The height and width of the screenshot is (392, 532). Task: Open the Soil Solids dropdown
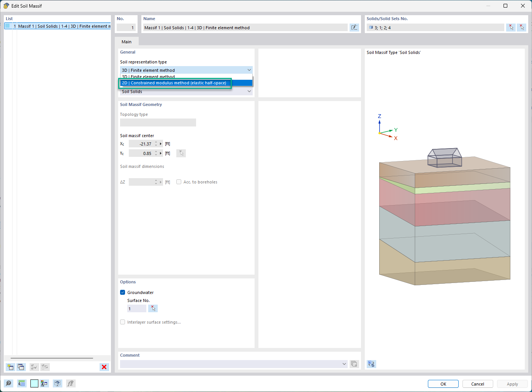point(249,91)
